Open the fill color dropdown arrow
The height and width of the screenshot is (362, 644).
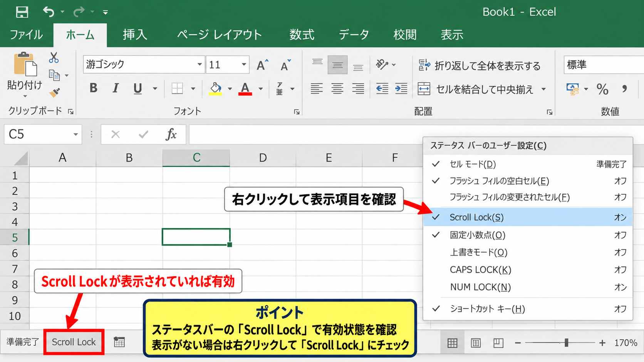[x=230, y=89]
